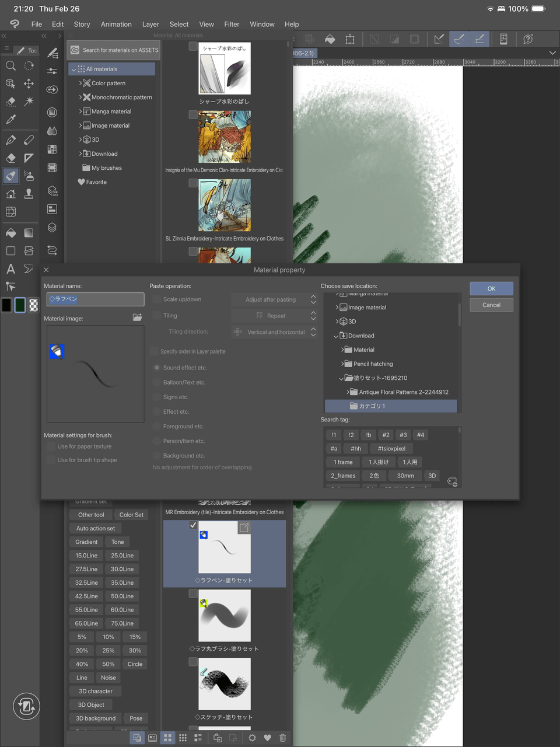The width and height of the screenshot is (560, 747).
Task: Click the fill bucket icon in command bar
Action: click(x=330, y=39)
